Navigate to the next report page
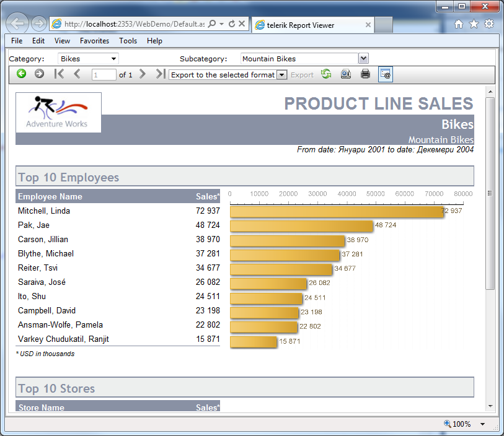This screenshot has height=436, width=504. (x=143, y=74)
